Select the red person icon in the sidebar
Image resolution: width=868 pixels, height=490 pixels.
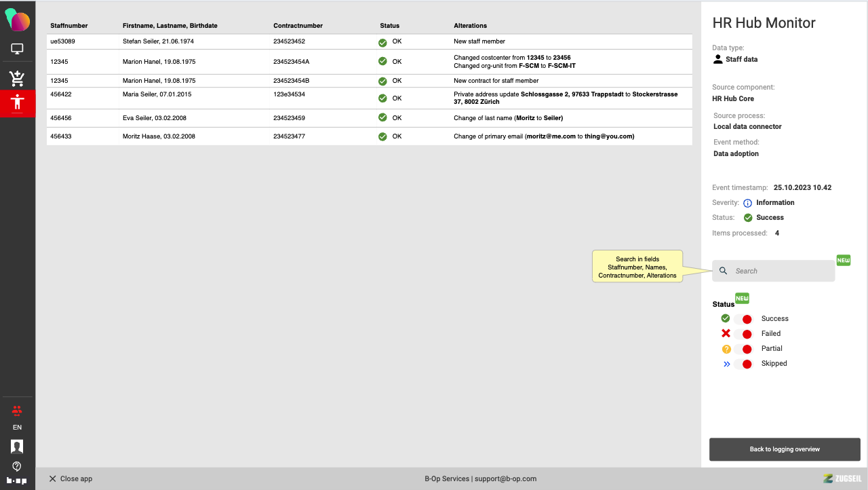pos(17,103)
